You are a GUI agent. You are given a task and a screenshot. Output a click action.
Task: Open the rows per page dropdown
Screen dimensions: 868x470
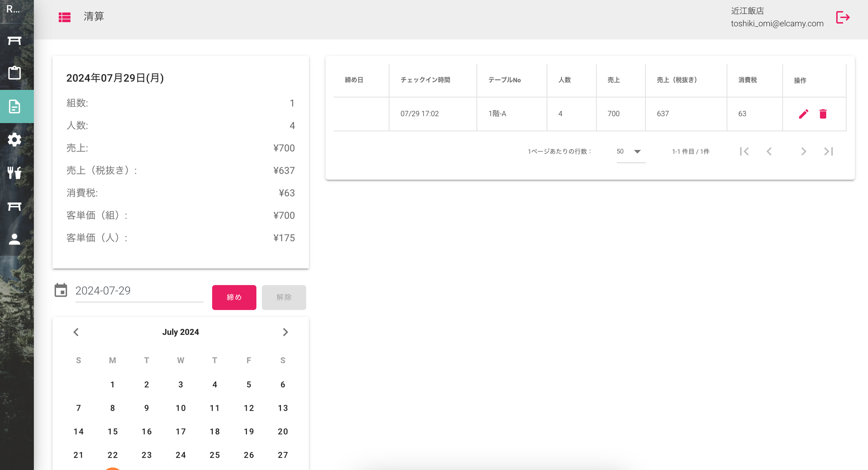630,152
